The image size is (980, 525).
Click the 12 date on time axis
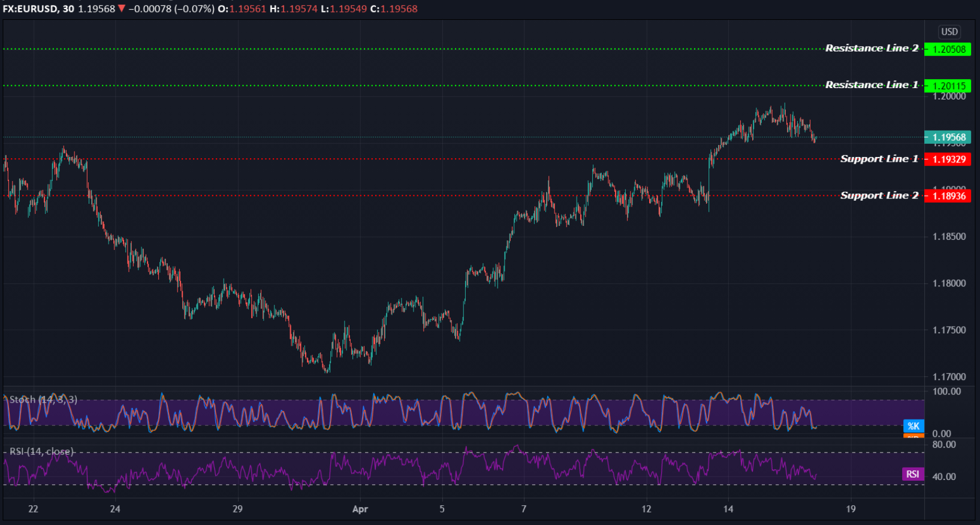(646, 509)
